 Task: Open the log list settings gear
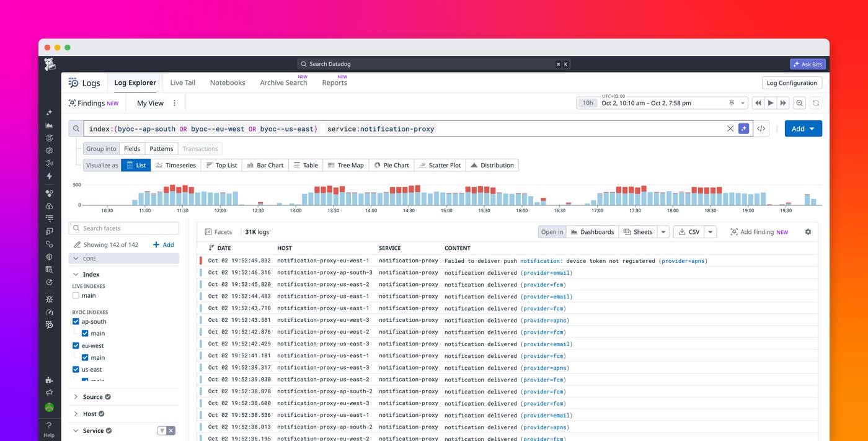tap(808, 232)
